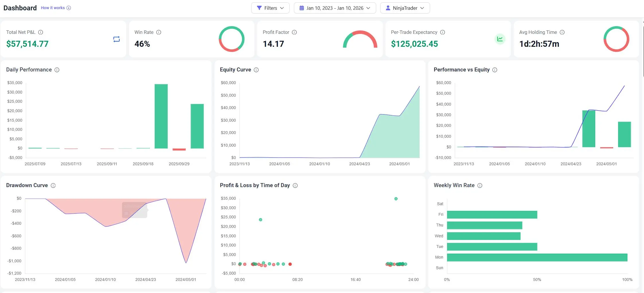Open the How it works link

coord(56,8)
